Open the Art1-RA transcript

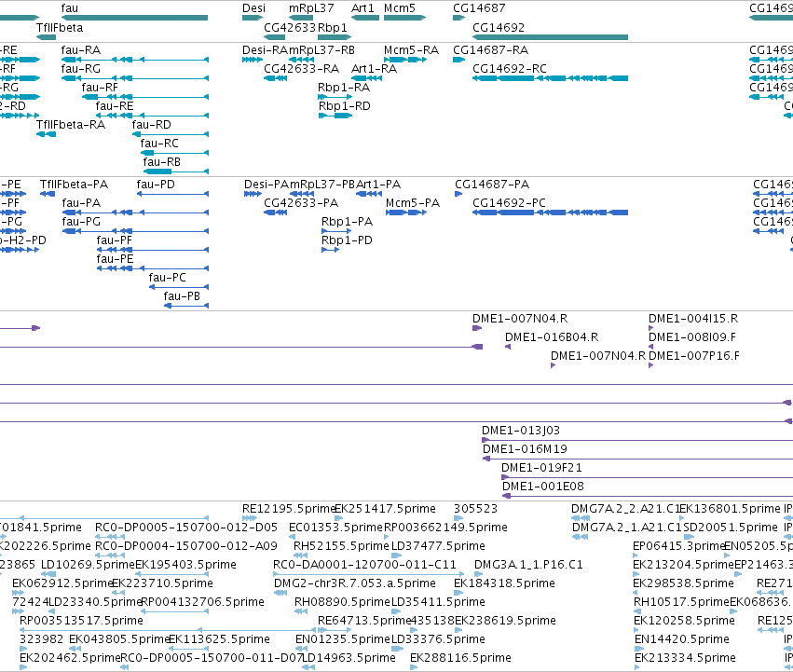[x=366, y=78]
